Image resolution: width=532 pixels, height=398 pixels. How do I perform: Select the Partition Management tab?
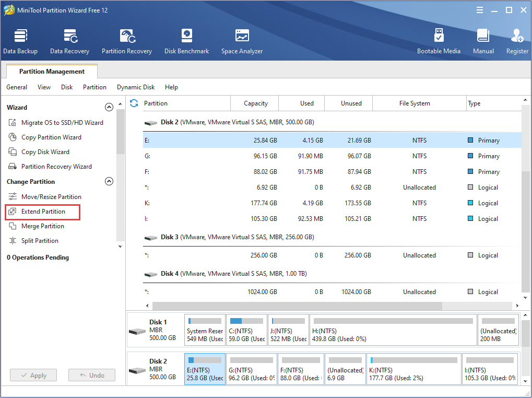pyautogui.click(x=52, y=71)
